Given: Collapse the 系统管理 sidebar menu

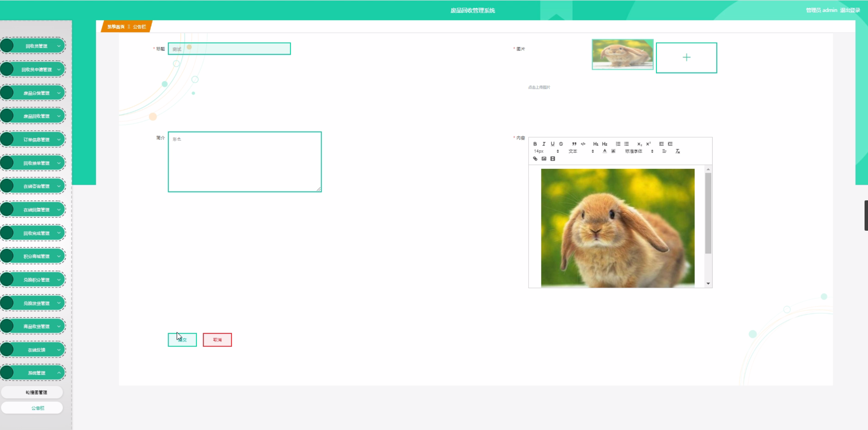Looking at the screenshot, I should pyautogui.click(x=37, y=373).
